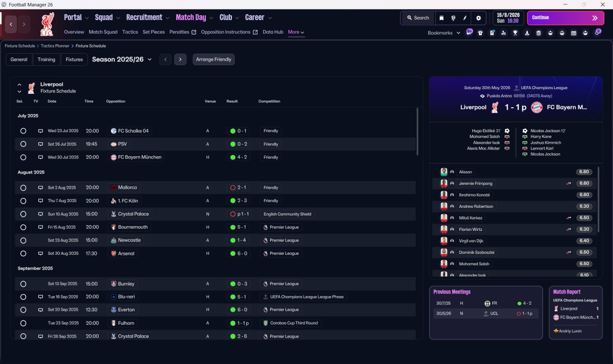
Task: Expand the Squad menu chevron
Action: point(118,18)
